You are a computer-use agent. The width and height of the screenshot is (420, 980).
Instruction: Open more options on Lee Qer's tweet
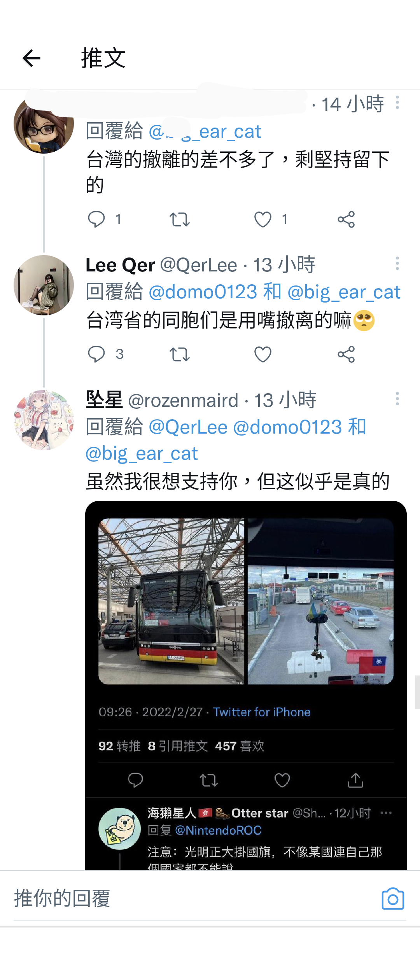click(397, 263)
